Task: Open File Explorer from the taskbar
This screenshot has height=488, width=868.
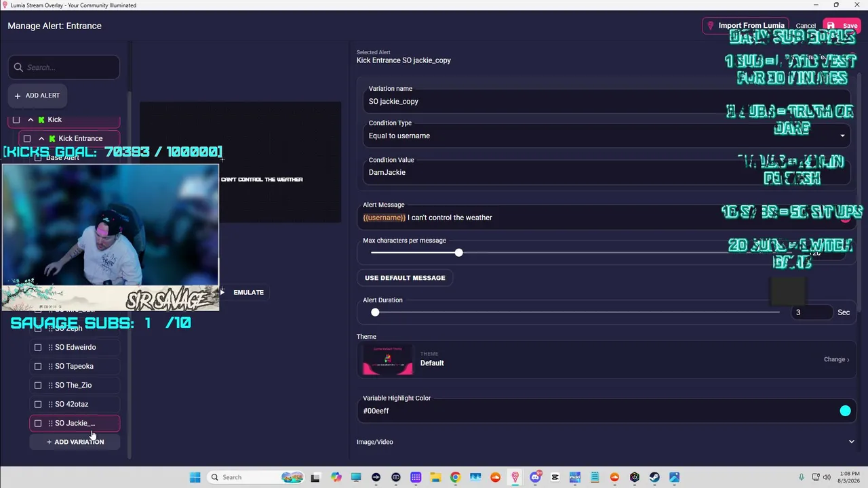Action: coord(435,477)
